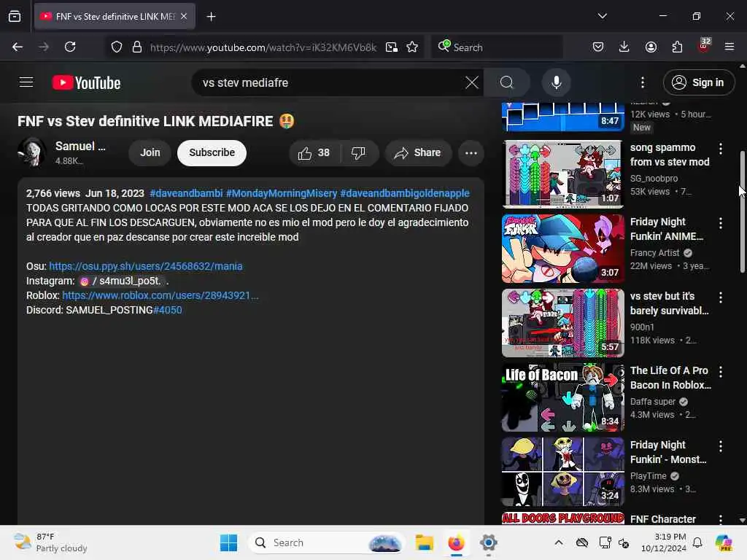Image resolution: width=747 pixels, height=560 pixels.
Task: Open the Windows Start menu
Action: [x=228, y=542]
